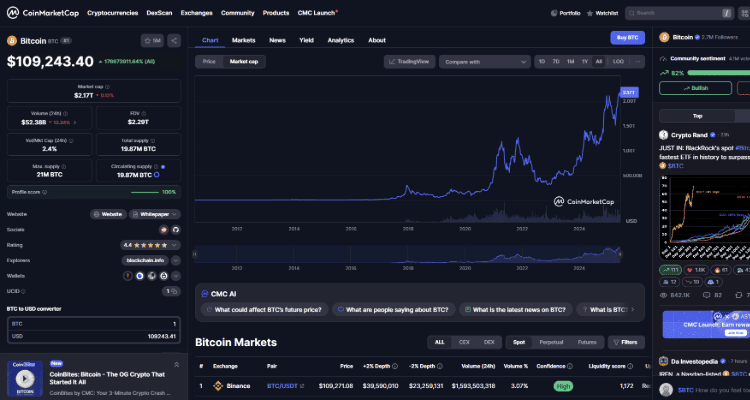Edit the BTC amount in converter
Screen dimensions: 750x400
(x=94, y=324)
